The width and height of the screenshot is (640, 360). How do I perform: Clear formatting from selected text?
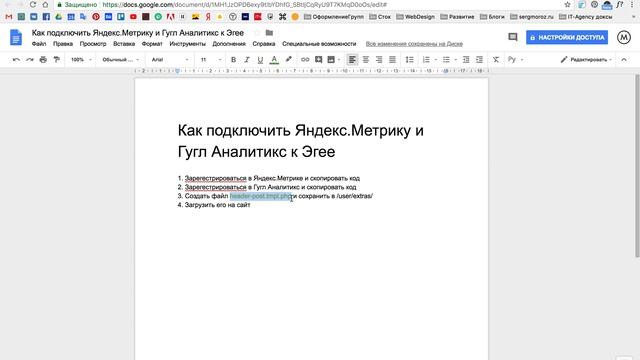coord(496,60)
